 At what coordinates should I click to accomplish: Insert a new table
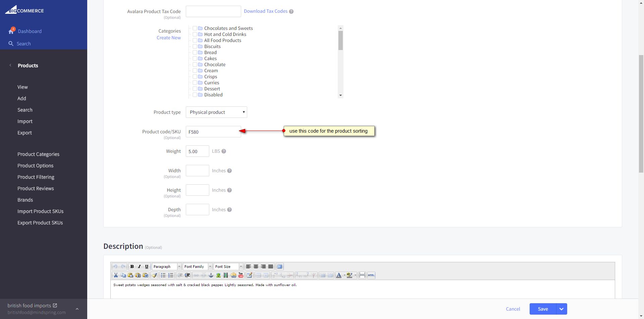(250, 275)
